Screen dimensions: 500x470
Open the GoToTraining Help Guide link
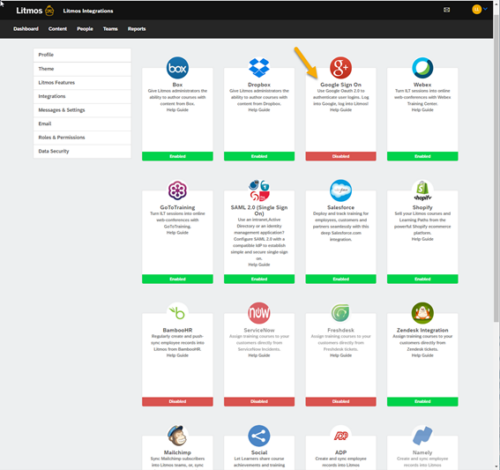pyautogui.click(x=177, y=233)
